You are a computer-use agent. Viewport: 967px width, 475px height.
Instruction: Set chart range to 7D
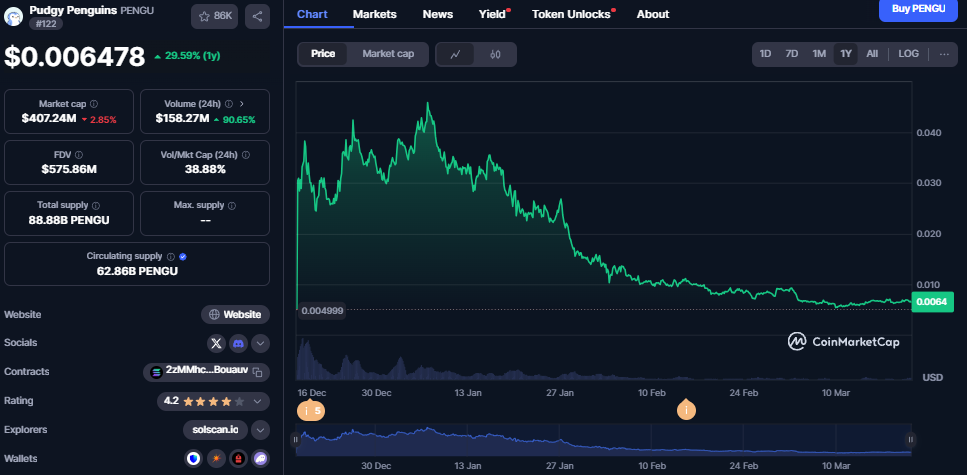coord(792,54)
